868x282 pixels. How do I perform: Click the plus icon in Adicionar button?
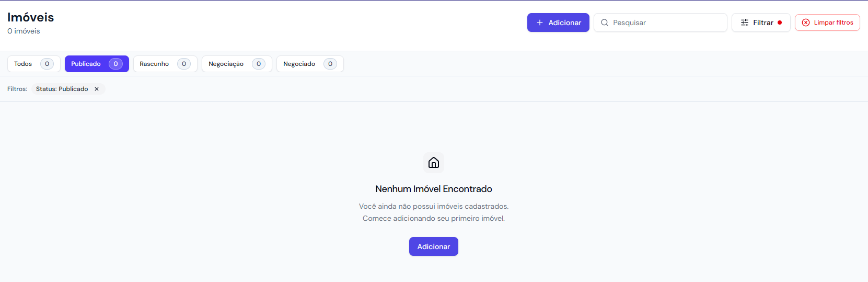[540, 22]
